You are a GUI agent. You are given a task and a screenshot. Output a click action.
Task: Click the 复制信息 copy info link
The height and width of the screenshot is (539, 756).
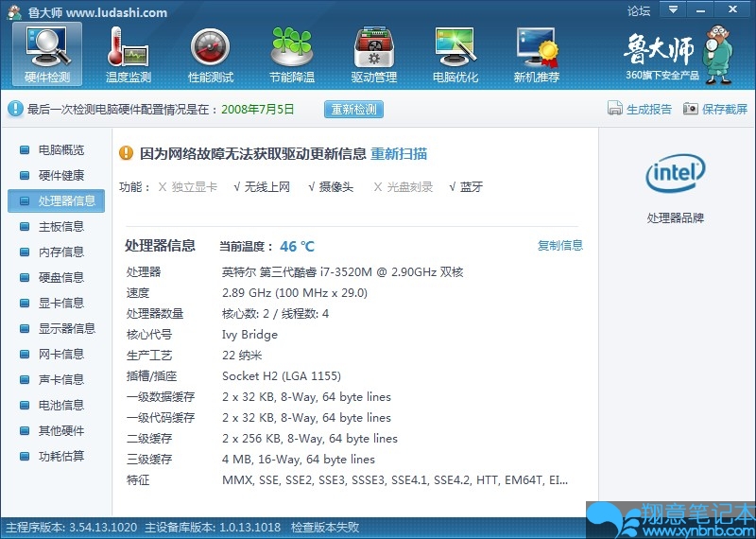point(560,245)
